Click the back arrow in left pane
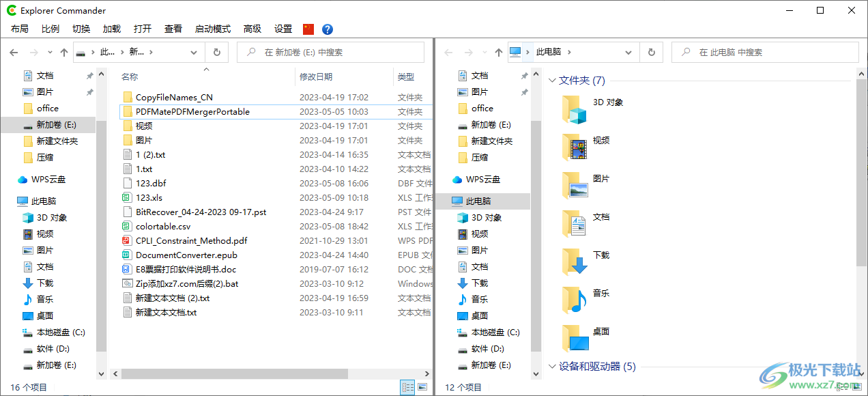Screen dimensions: 868x396 14,52
